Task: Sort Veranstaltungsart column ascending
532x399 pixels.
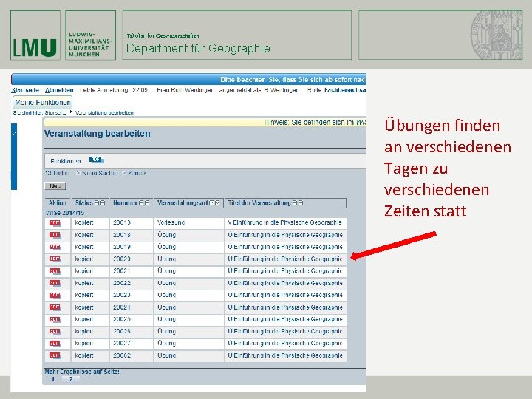Action: point(212,202)
